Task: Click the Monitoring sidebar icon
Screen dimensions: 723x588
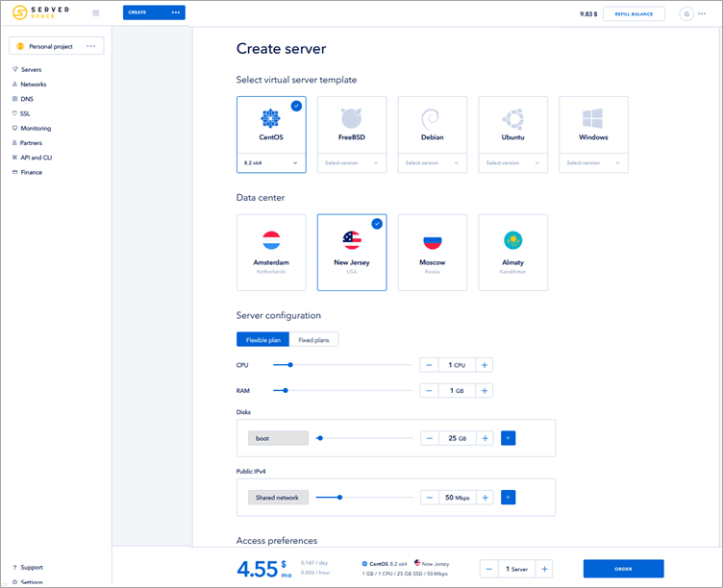Action: click(14, 128)
